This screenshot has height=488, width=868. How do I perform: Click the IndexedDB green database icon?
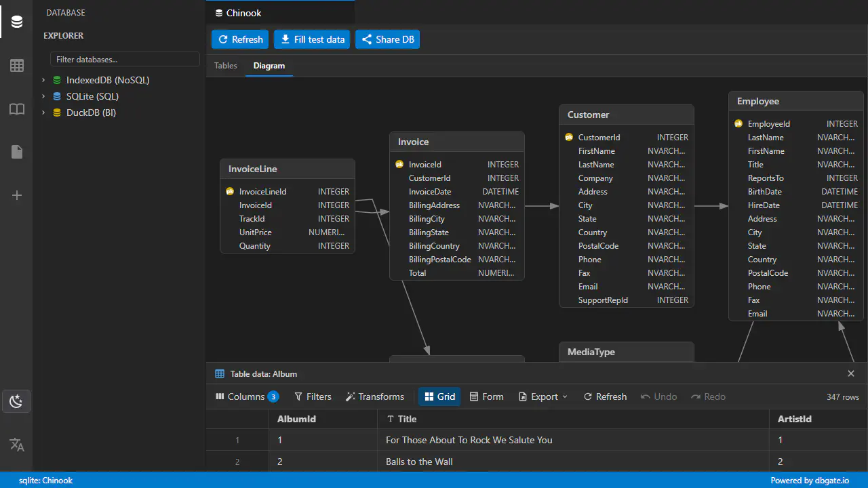(x=57, y=80)
